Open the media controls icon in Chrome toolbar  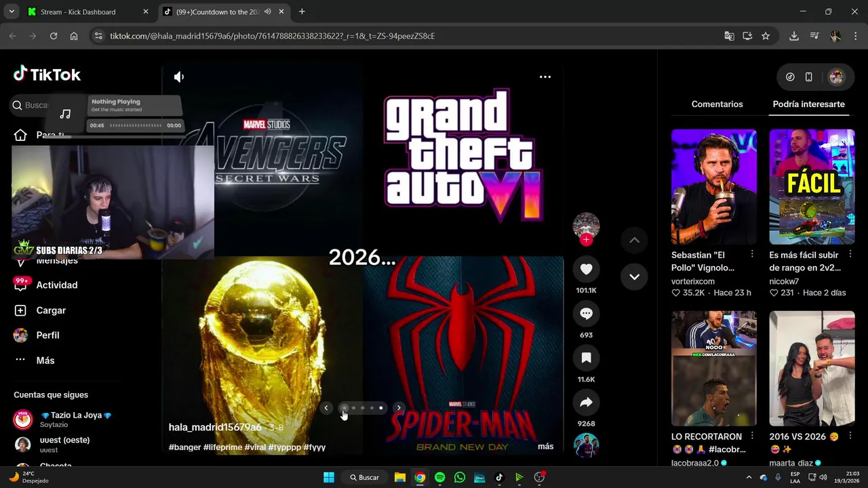[x=815, y=36]
